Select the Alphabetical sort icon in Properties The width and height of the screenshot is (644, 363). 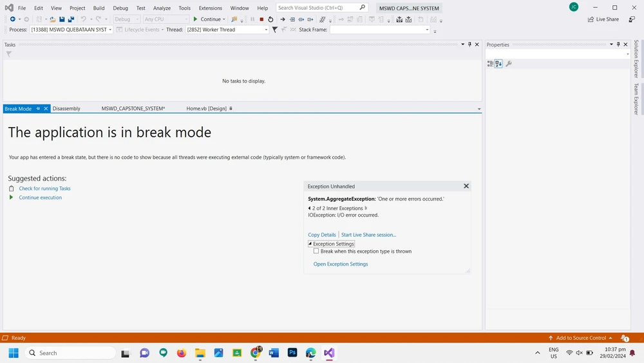[498, 64]
